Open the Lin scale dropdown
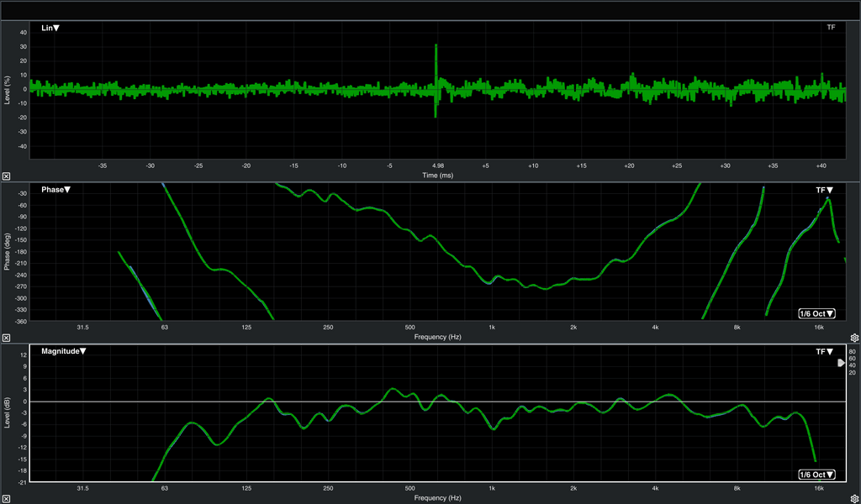This screenshot has width=861, height=504. coord(50,29)
